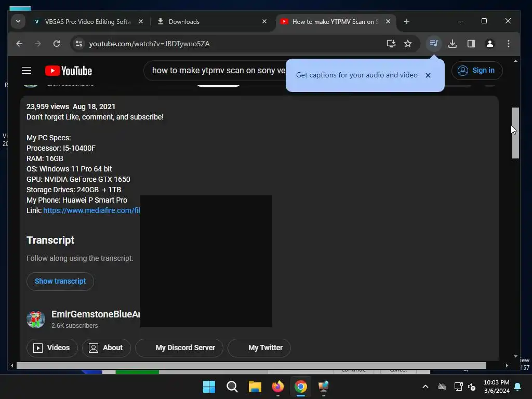
Task: Open the YouTube hamburger guide menu
Action: [26, 71]
